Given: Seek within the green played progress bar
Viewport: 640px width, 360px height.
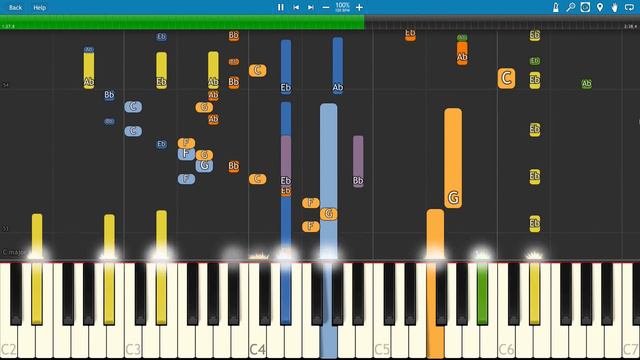Looking at the screenshot, I should 182,22.
